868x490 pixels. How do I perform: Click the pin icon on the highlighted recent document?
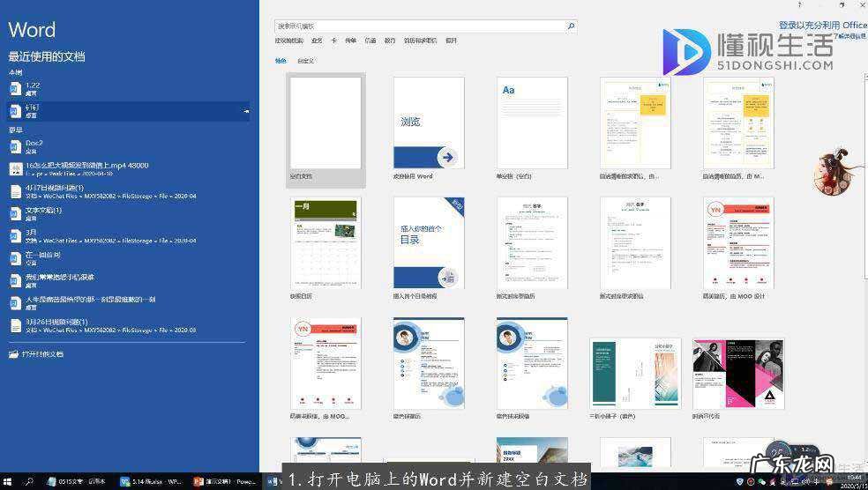point(247,111)
